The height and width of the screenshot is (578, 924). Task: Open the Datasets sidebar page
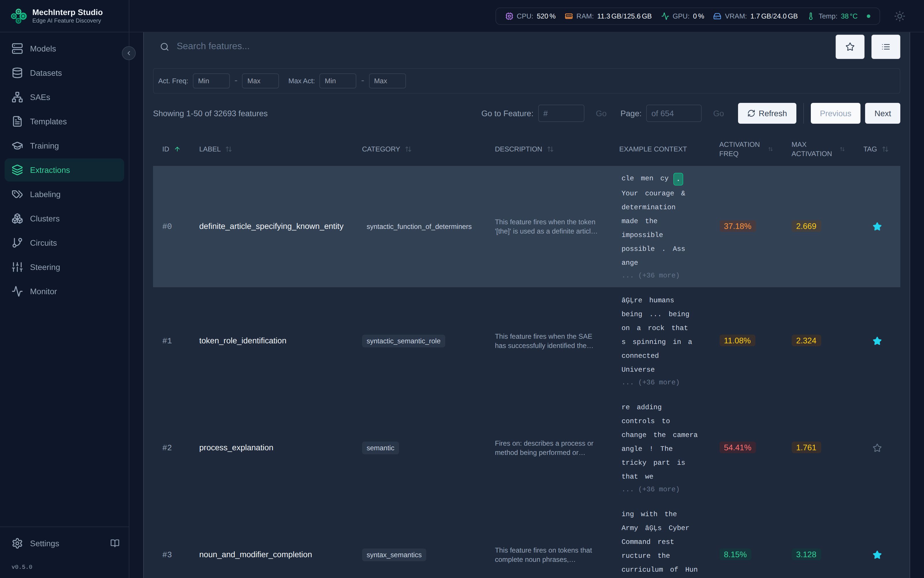(64, 73)
